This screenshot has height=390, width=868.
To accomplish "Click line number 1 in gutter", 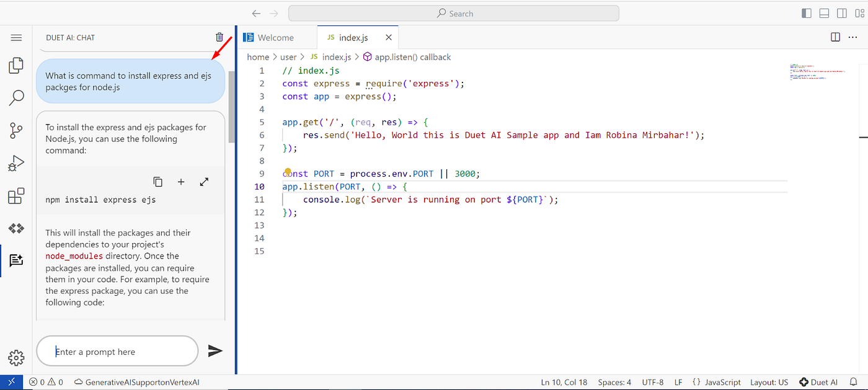I will coord(262,71).
